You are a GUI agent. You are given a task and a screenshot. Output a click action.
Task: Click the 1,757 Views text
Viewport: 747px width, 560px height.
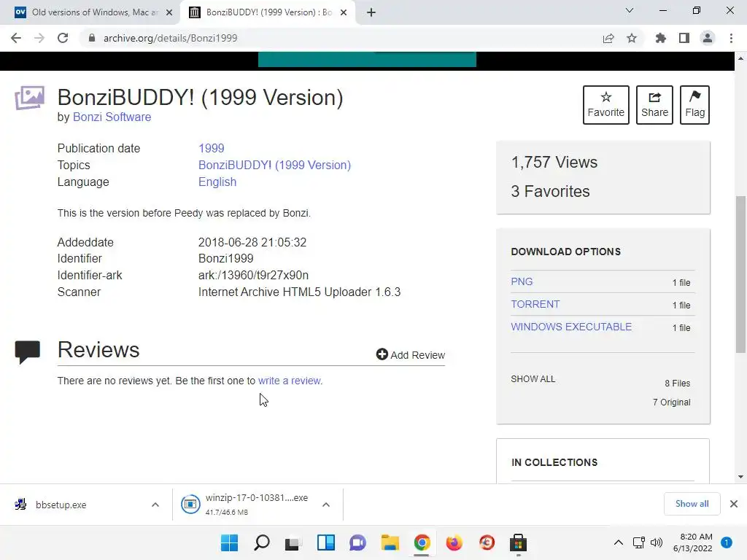[x=554, y=163]
